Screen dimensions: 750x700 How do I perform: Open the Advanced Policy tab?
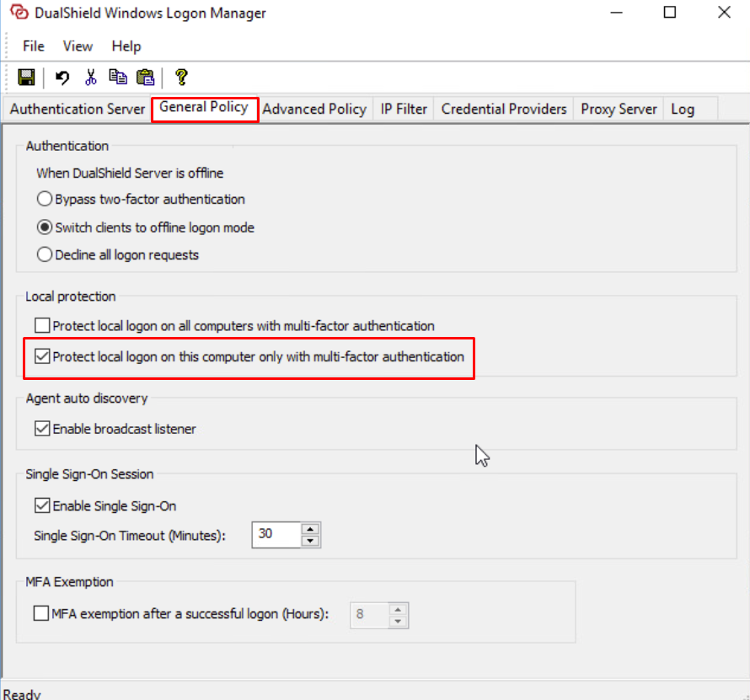[x=314, y=109]
